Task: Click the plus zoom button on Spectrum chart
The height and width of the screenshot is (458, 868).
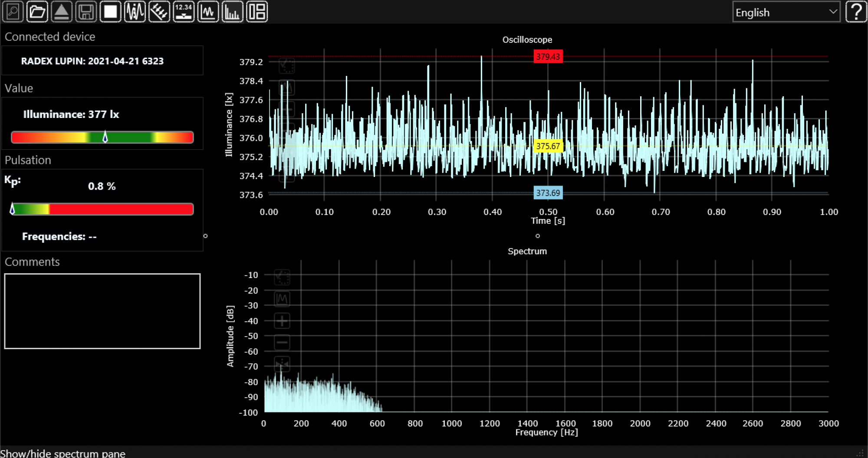Action: (x=282, y=321)
